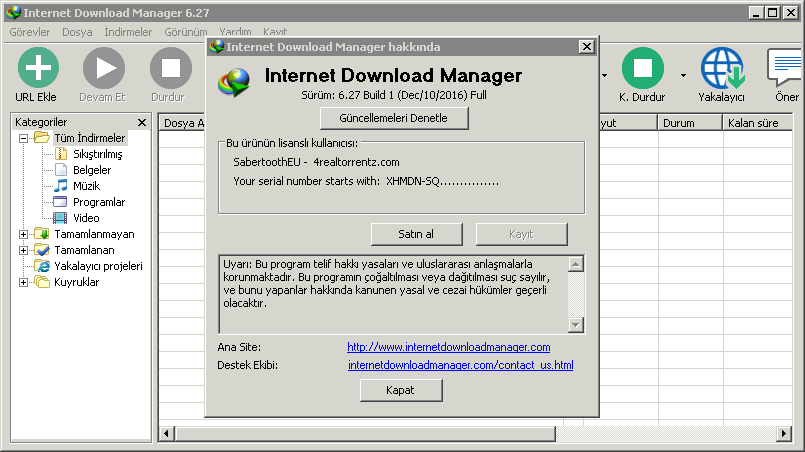Click the Kayıt button in dialog
805x452 pixels.
point(522,234)
